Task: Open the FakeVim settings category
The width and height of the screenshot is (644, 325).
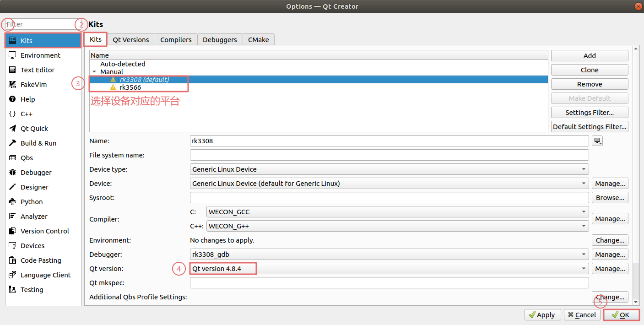Action: click(33, 85)
